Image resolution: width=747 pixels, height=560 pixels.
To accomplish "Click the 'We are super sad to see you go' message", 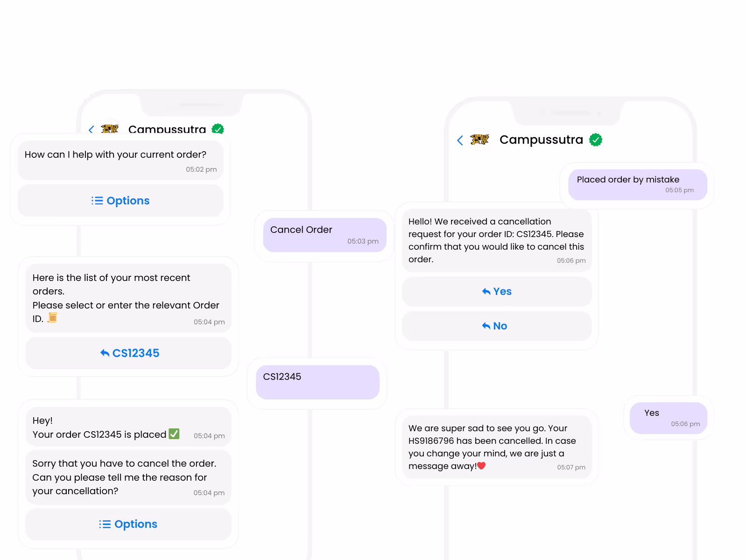I will [x=497, y=447].
